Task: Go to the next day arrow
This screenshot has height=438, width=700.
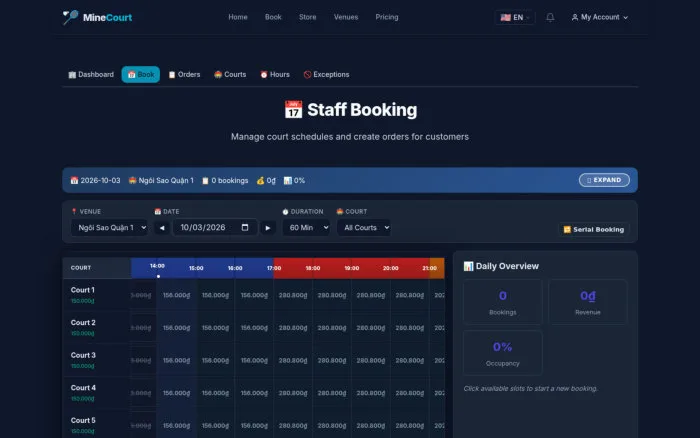Action: point(268,228)
